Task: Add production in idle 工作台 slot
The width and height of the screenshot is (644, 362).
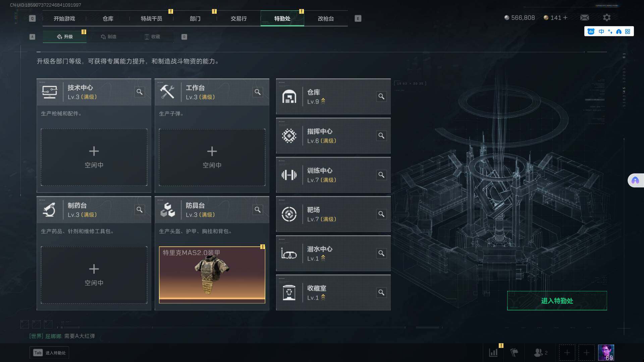Action: click(x=212, y=157)
